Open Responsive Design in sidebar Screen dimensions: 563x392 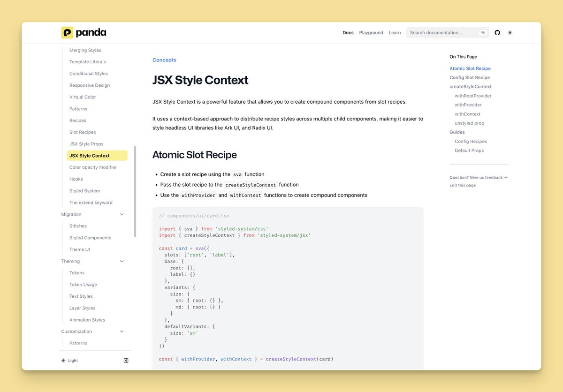pos(90,85)
